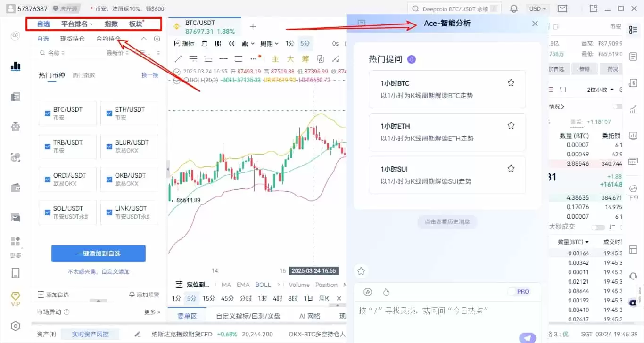Uncheck the BTC/USDT 币安 checkbox
This screenshot has height=343, width=644.
coord(47,113)
